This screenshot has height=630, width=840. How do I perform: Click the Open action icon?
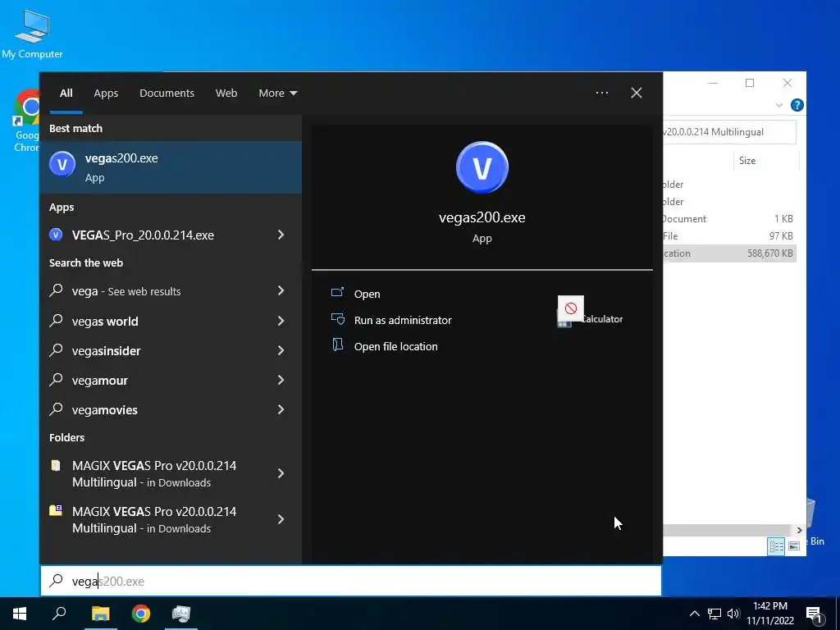coord(337,293)
